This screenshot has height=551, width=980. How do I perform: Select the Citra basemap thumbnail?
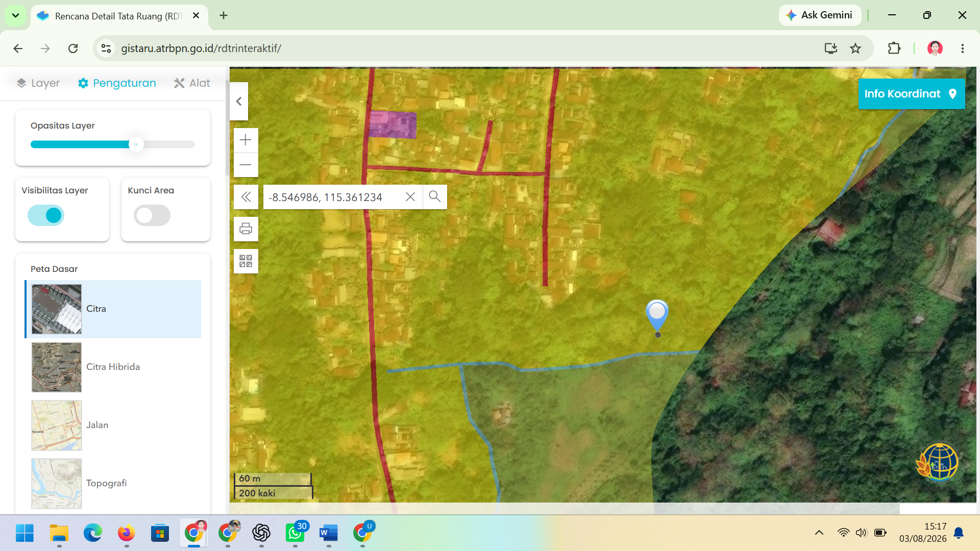point(57,309)
